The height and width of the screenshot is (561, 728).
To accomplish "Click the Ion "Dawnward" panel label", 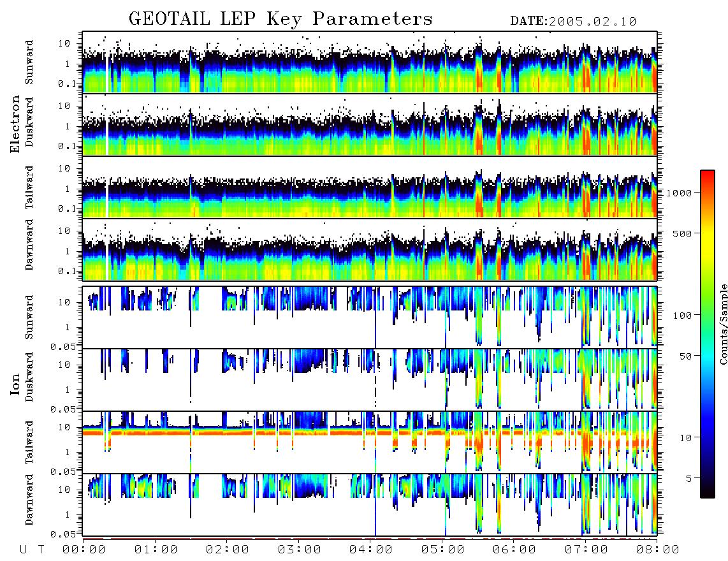I will coord(29,499).
